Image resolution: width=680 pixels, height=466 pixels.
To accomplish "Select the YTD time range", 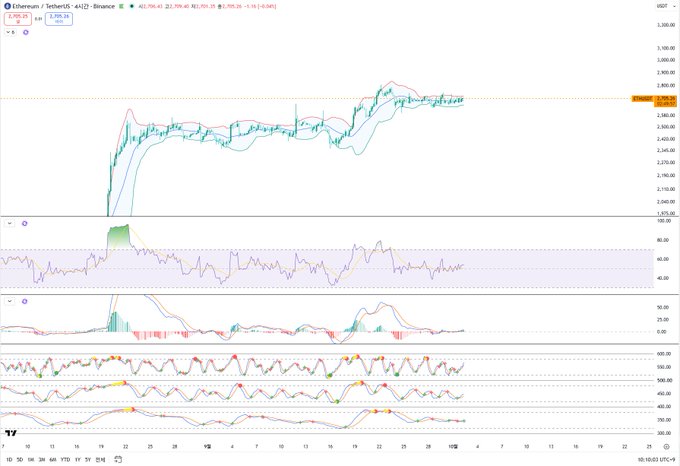I will click(65, 459).
